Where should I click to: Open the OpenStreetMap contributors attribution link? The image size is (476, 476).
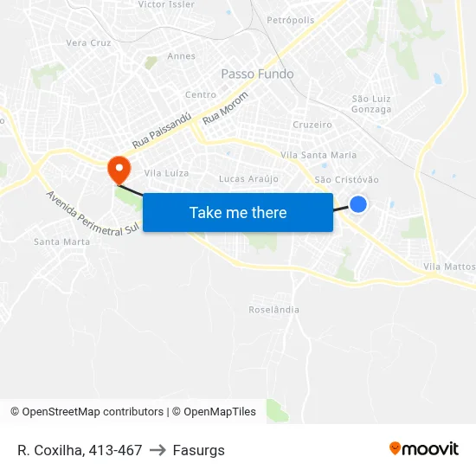[x=87, y=412]
